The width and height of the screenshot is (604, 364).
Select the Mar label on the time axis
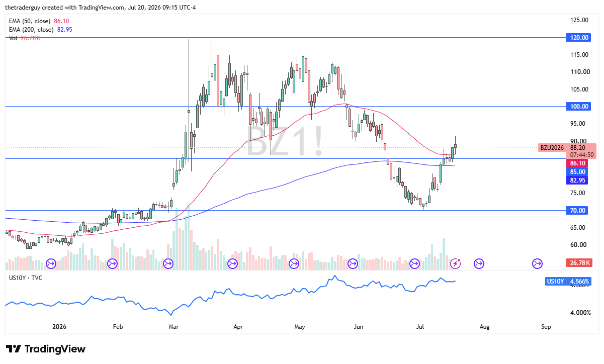coord(174,327)
